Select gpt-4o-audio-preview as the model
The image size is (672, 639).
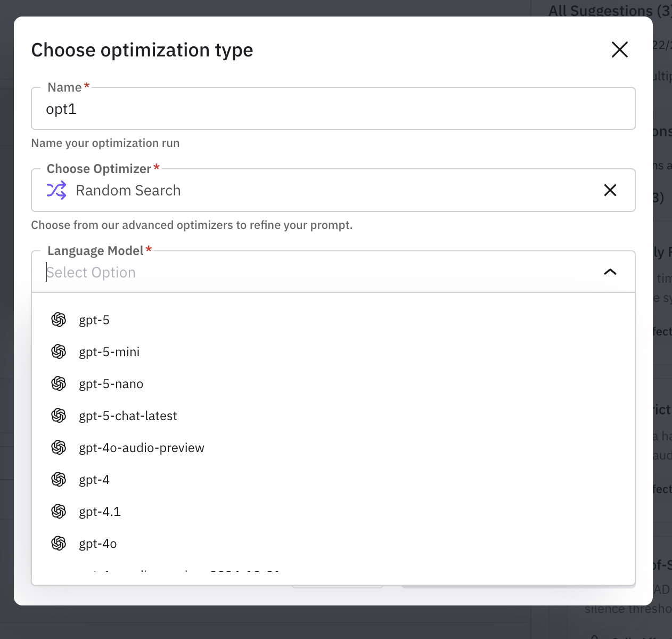142,447
